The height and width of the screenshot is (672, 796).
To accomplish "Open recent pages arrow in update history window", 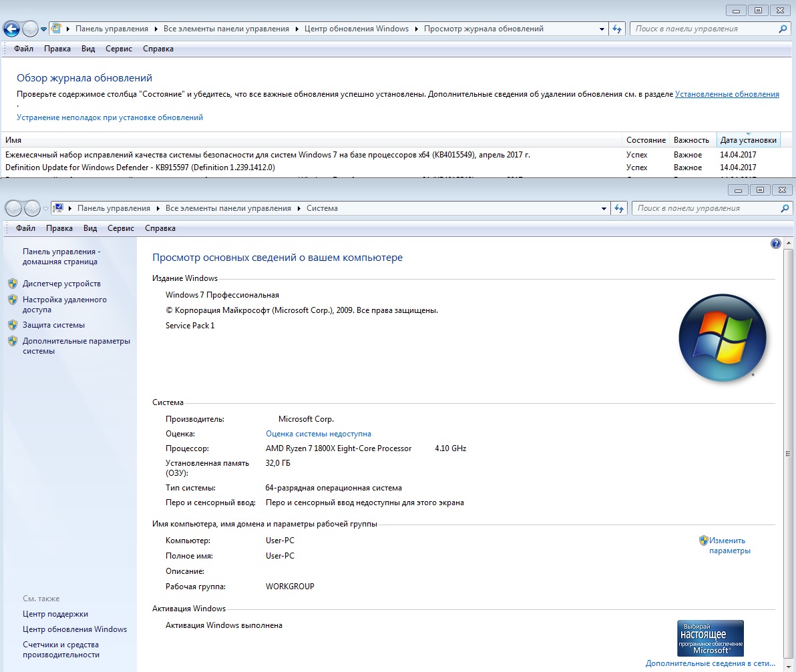I will tap(43, 29).
